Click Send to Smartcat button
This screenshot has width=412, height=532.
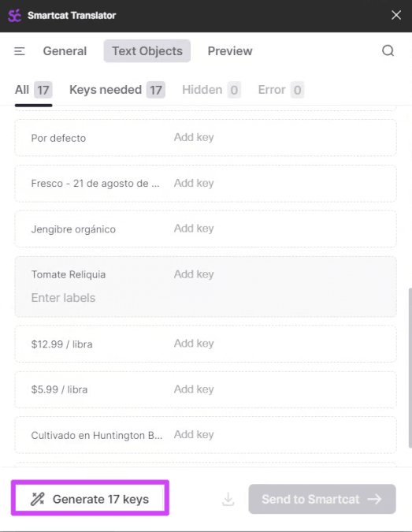(x=321, y=499)
